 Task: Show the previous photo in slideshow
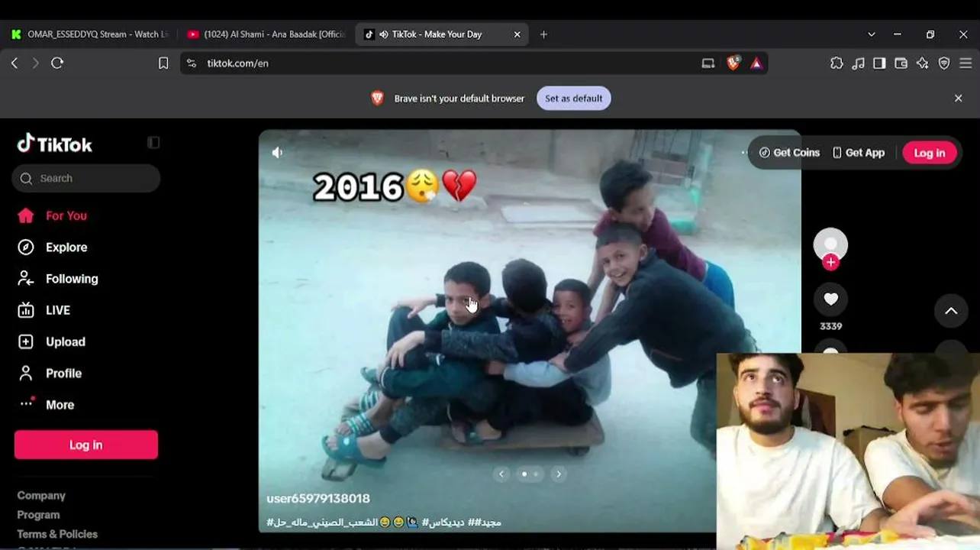point(501,474)
